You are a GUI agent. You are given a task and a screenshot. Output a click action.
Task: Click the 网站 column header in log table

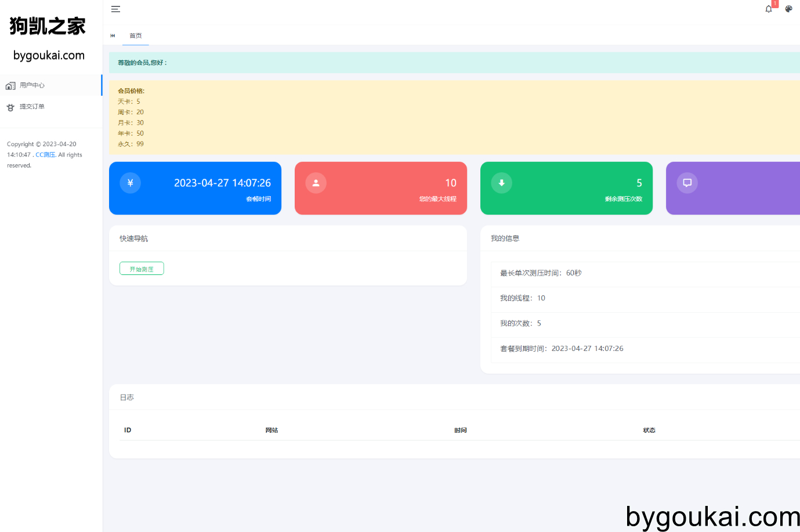(x=272, y=430)
